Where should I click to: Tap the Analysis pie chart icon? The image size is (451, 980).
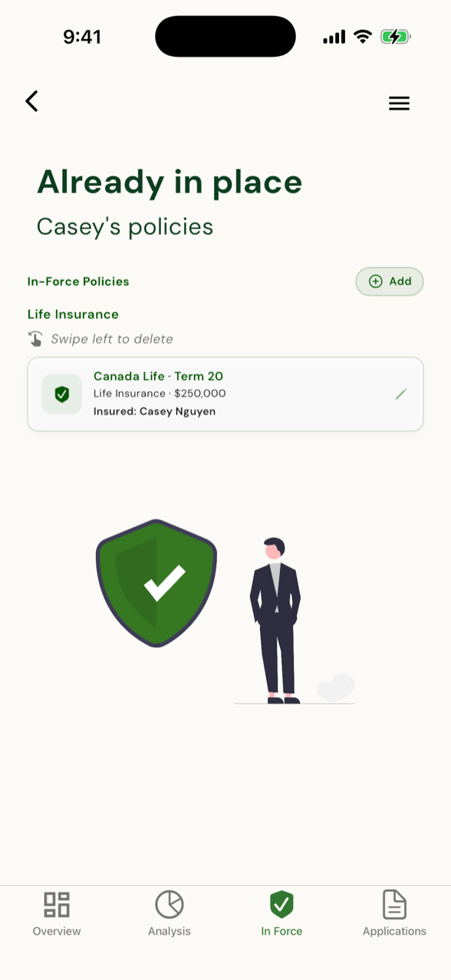170,905
